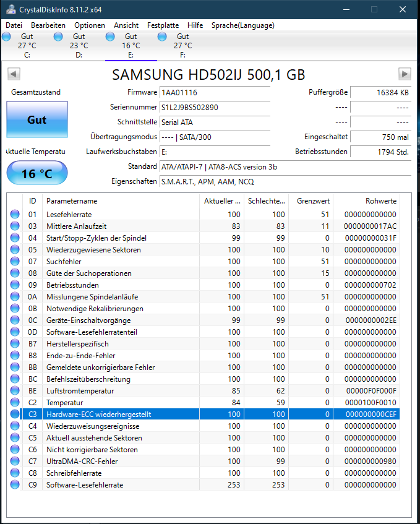Click status icon for Hardware-ECC wiederhergestellt

click(x=15, y=414)
